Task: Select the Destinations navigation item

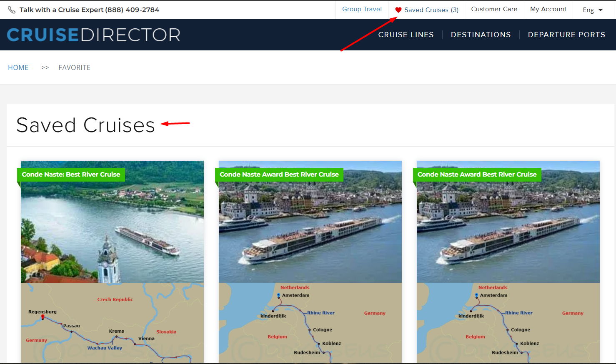Action: [481, 35]
